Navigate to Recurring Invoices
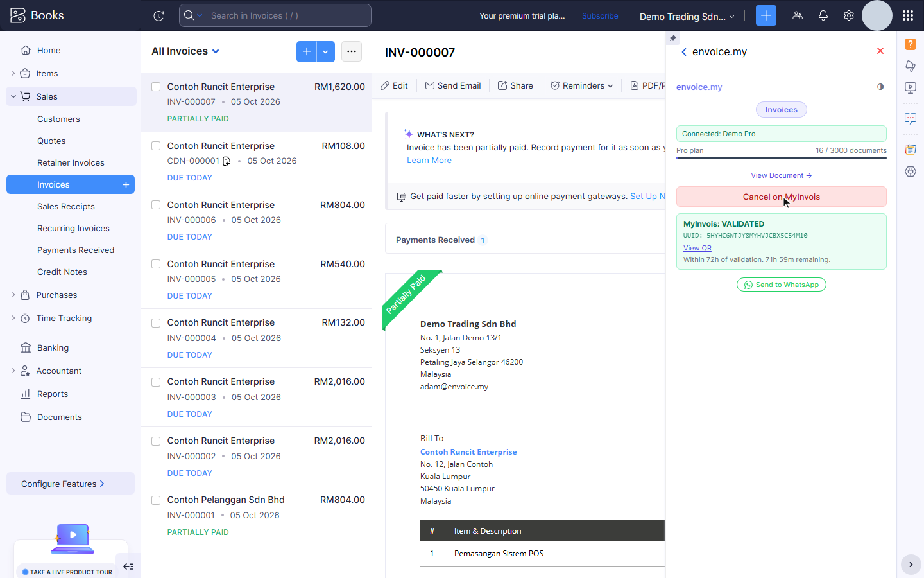The width and height of the screenshot is (924, 578). click(x=73, y=228)
